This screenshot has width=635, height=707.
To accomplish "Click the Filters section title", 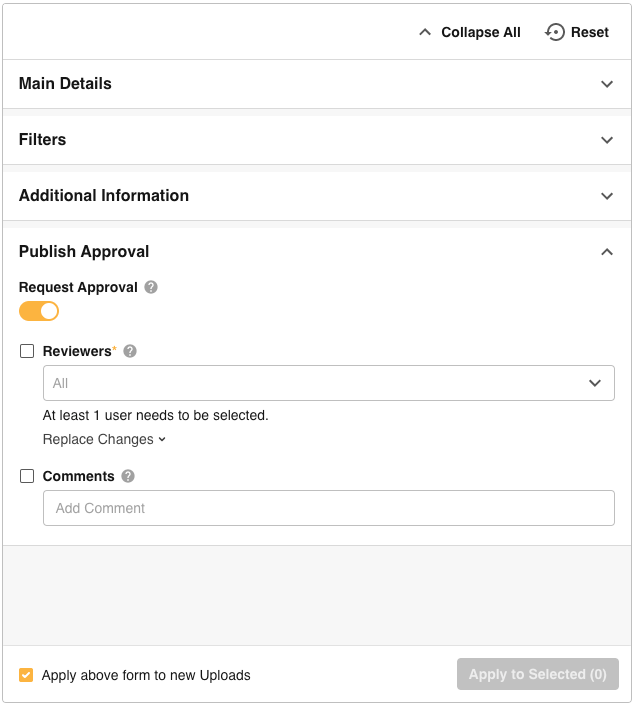I will tap(42, 140).
